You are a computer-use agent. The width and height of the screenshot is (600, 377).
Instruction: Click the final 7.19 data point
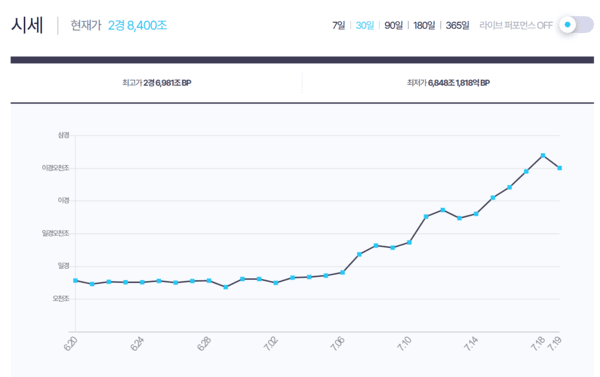point(560,168)
